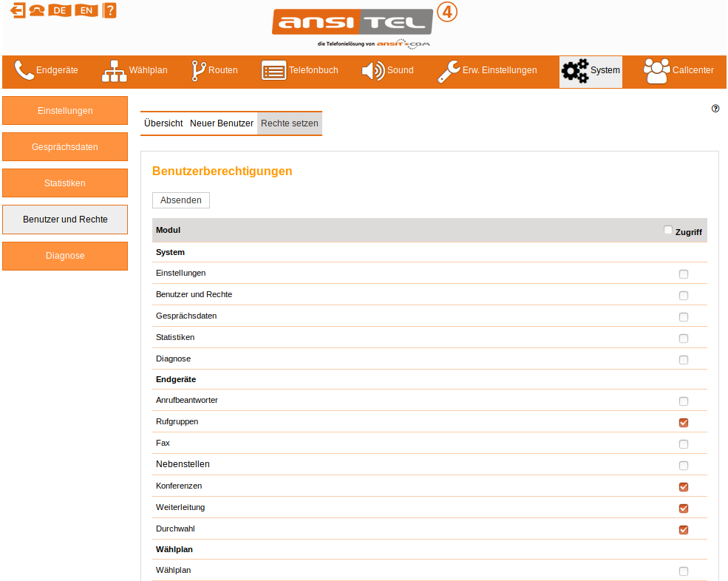
Task: Enable access for Einstellungen module
Action: 683,274
